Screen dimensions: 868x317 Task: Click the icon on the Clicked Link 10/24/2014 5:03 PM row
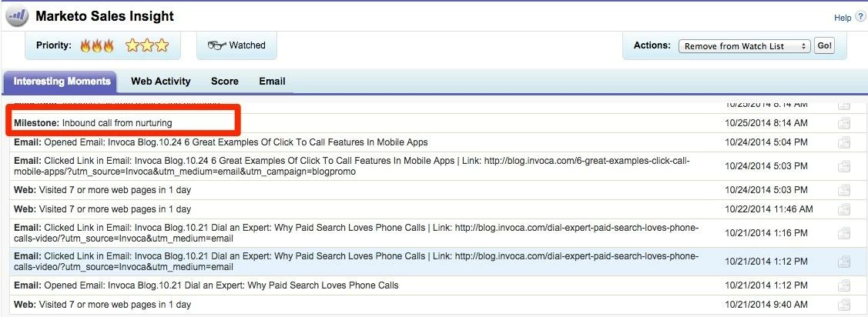[843, 166]
